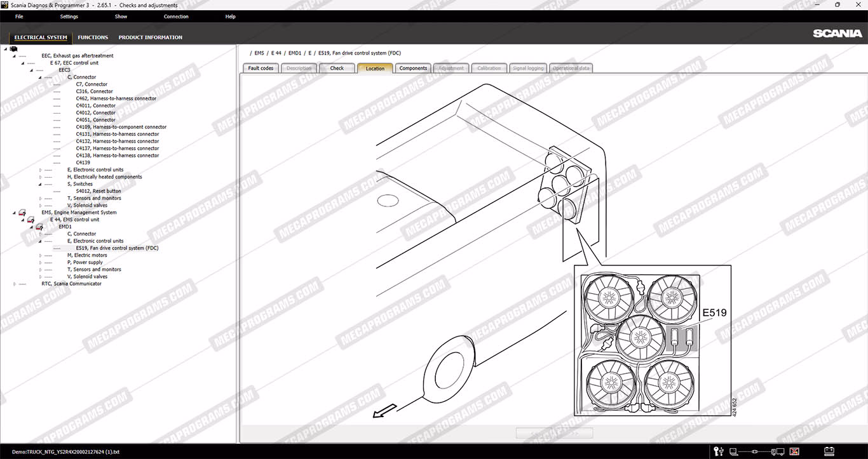The height and width of the screenshot is (459, 868).
Task: Select V, Solenoid valves under EEC3
Action: [x=87, y=206]
